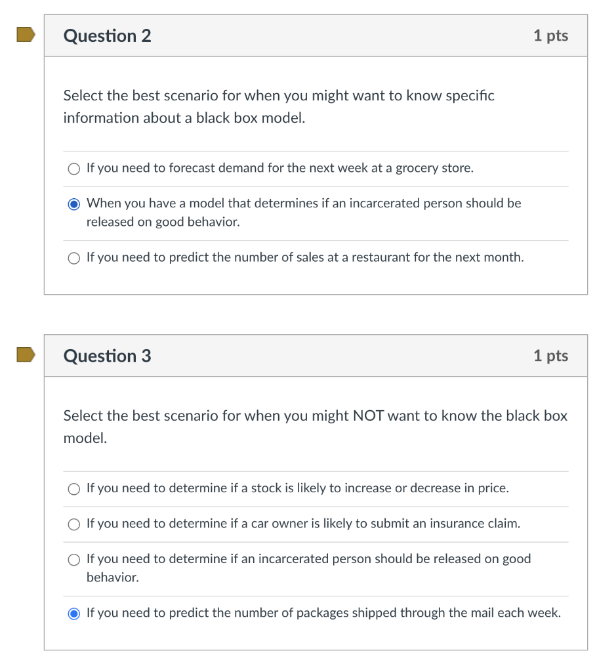This screenshot has width=616, height=672.
Task: Select the packages shipped through mail radio button
Action: [73, 614]
